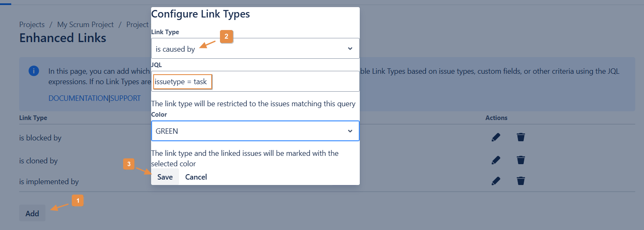644x230 pixels.
Task: Delete the 'is cloned by' link type
Action: pyautogui.click(x=520, y=160)
